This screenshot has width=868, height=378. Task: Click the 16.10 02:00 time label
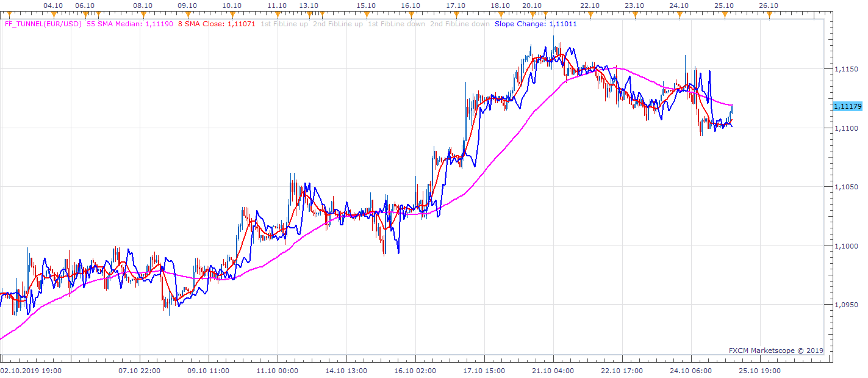click(415, 370)
